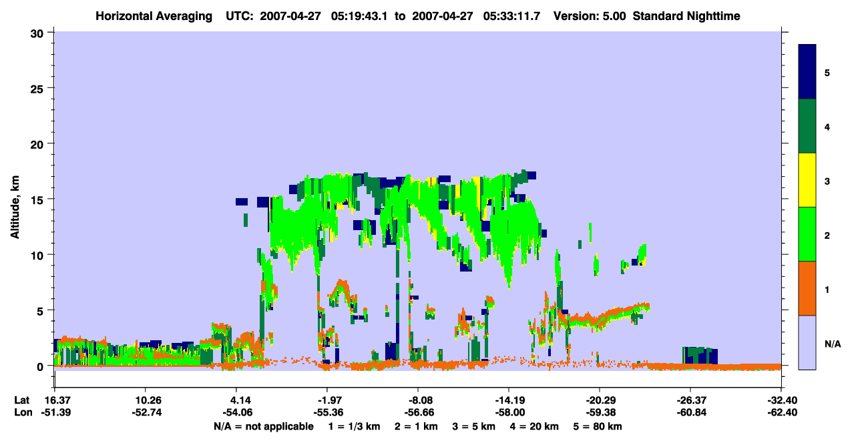Image resolution: width=868 pixels, height=445 pixels.
Task: Click the orange color bar segment labeled 1
Action: tap(807, 288)
